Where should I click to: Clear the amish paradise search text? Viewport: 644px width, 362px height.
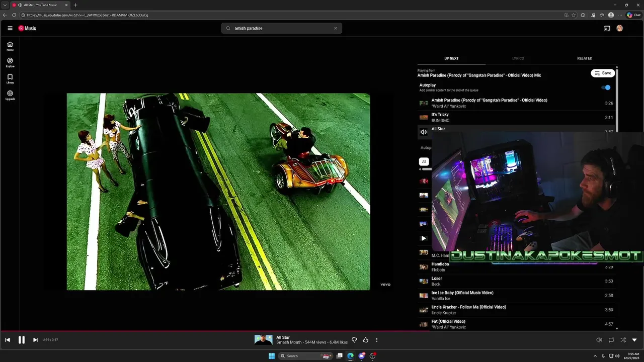coord(336,28)
